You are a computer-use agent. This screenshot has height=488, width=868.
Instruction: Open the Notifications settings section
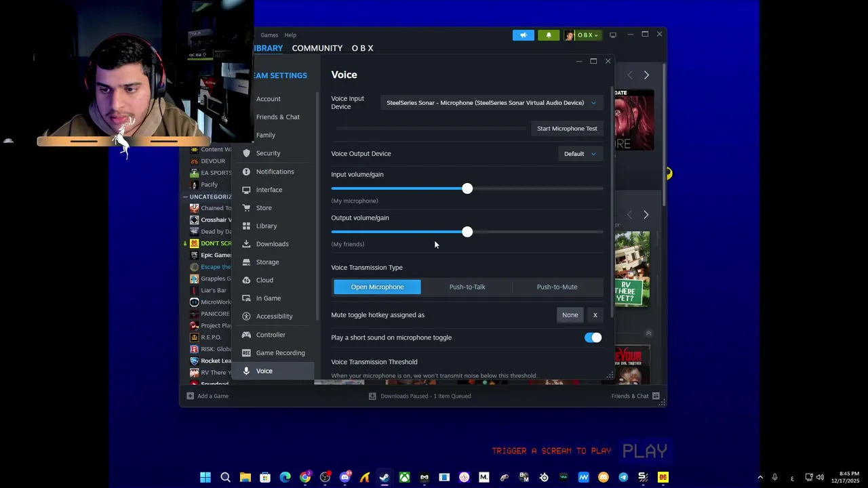(x=274, y=171)
